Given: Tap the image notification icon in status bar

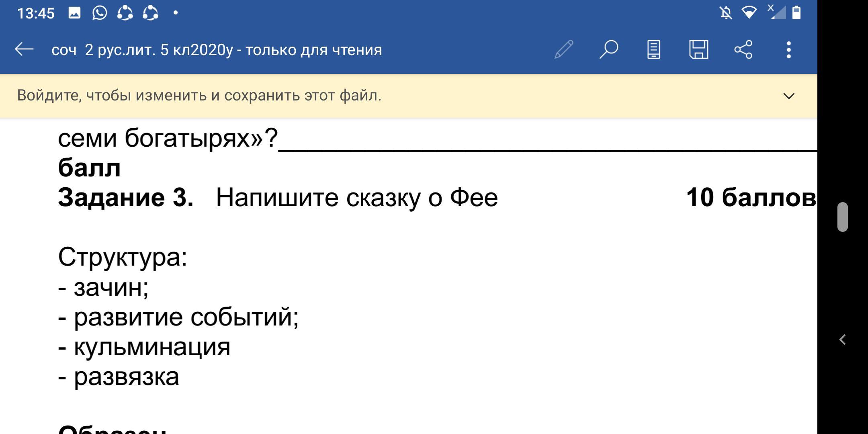Looking at the screenshot, I should pos(74,13).
